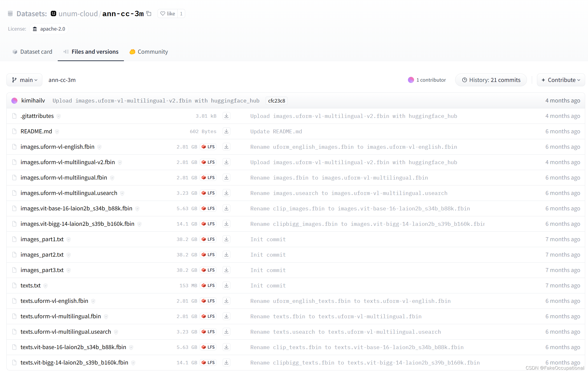Open commit hash cfc23c8

point(276,101)
